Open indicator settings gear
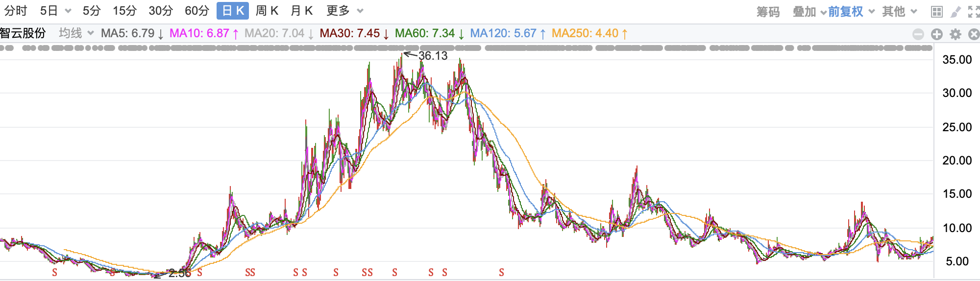The width and height of the screenshot is (980, 281). (955, 34)
